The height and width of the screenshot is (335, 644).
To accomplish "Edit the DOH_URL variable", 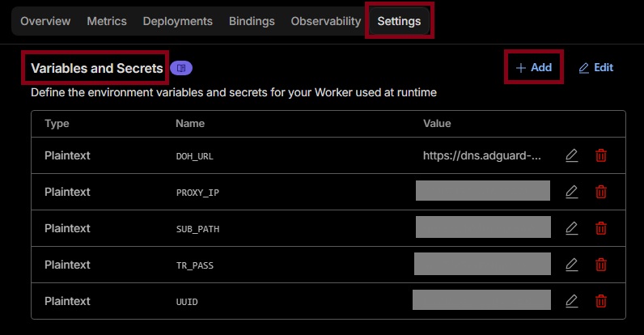I will click(572, 155).
